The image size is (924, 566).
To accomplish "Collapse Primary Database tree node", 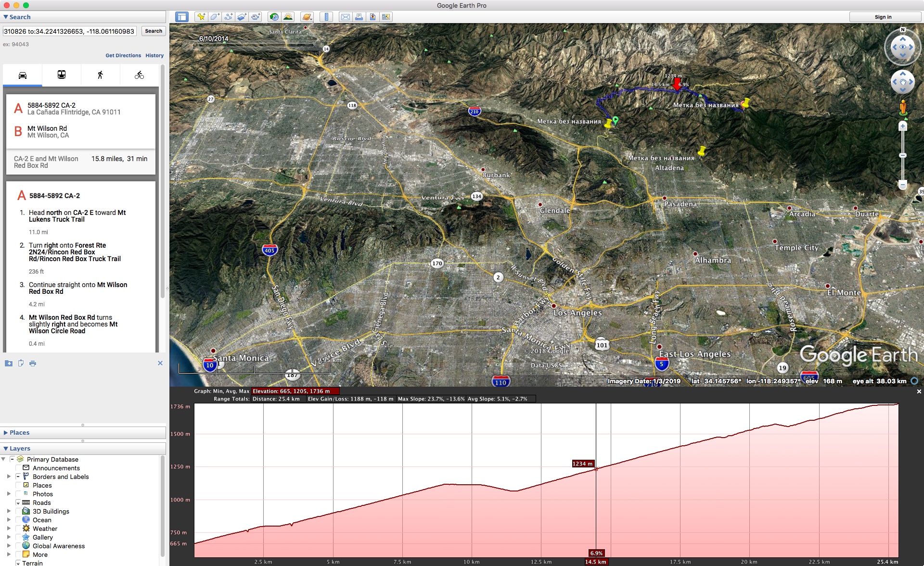I will pyautogui.click(x=4, y=459).
